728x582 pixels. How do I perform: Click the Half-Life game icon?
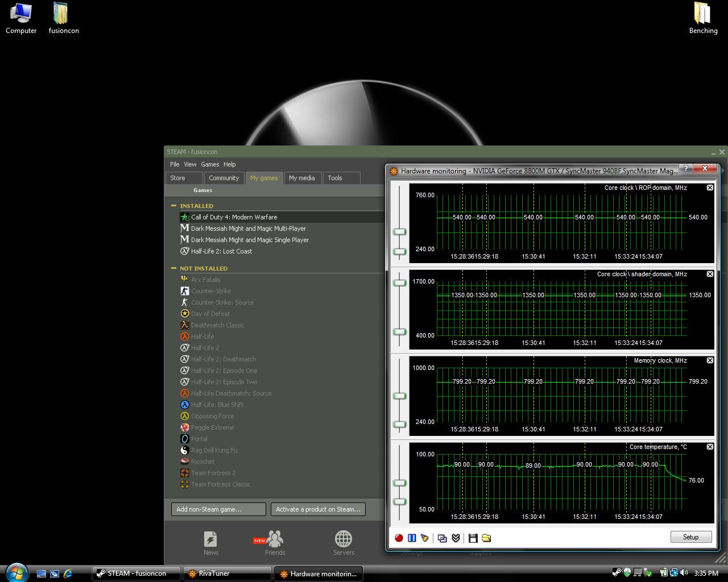pos(184,336)
